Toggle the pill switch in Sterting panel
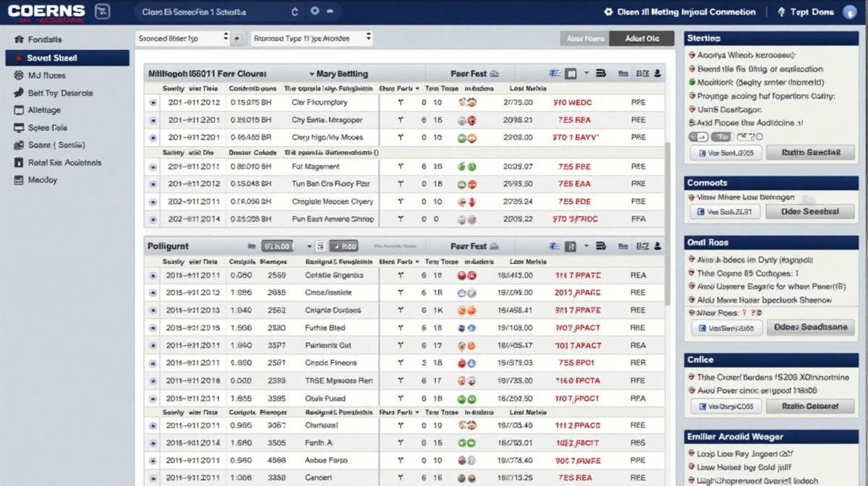 click(x=698, y=137)
